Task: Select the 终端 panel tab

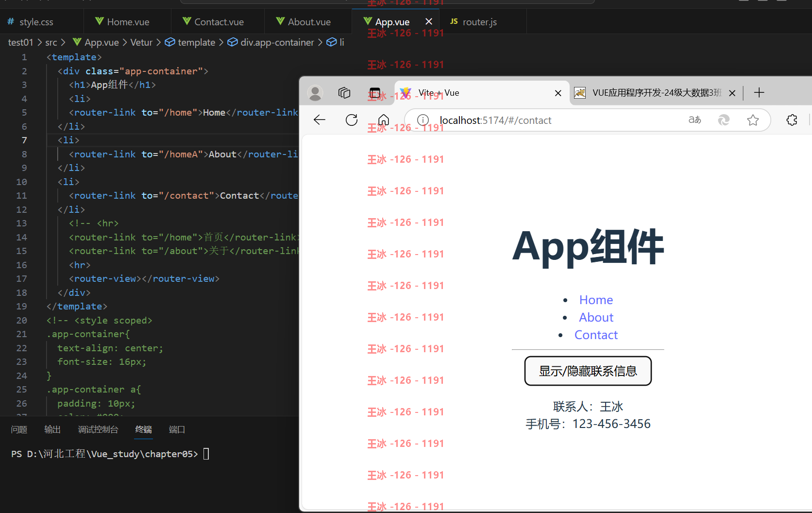Action: pyautogui.click(x=143, y=429)
